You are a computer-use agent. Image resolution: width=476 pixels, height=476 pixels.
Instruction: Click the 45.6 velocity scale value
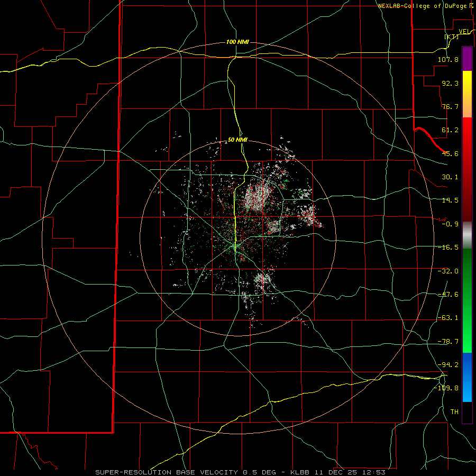point(450,153)
